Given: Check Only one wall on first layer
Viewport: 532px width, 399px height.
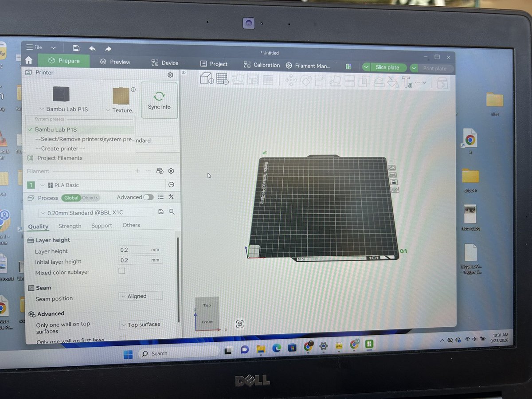Looking at the screenshot, I should (x=123, y=338).
